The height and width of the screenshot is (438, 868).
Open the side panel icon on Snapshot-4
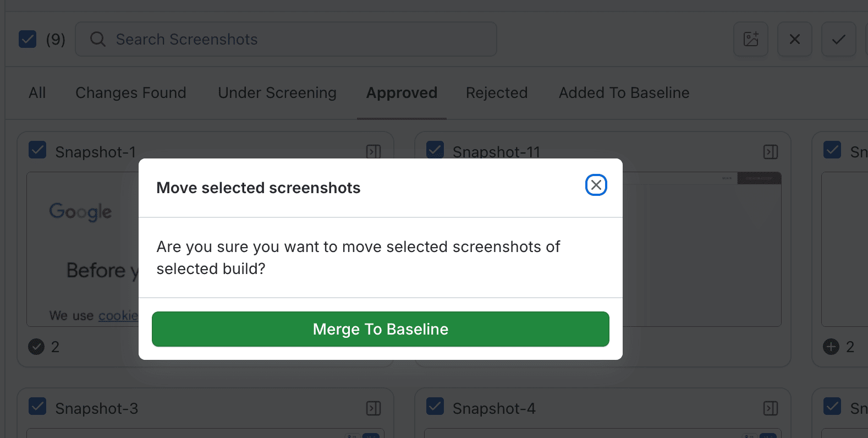pos(771,408)
